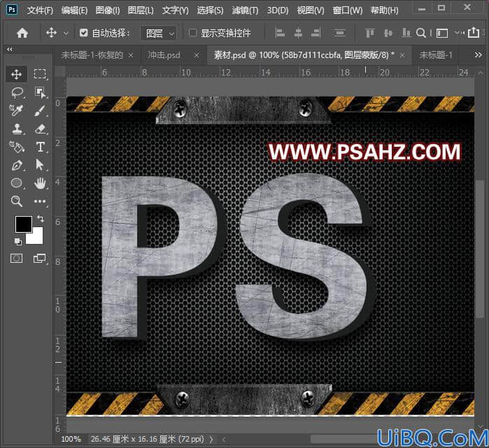The width and height of the screenshot is (489, 448).
Task: Change the screen mode
Action: [x=40, y=259]
